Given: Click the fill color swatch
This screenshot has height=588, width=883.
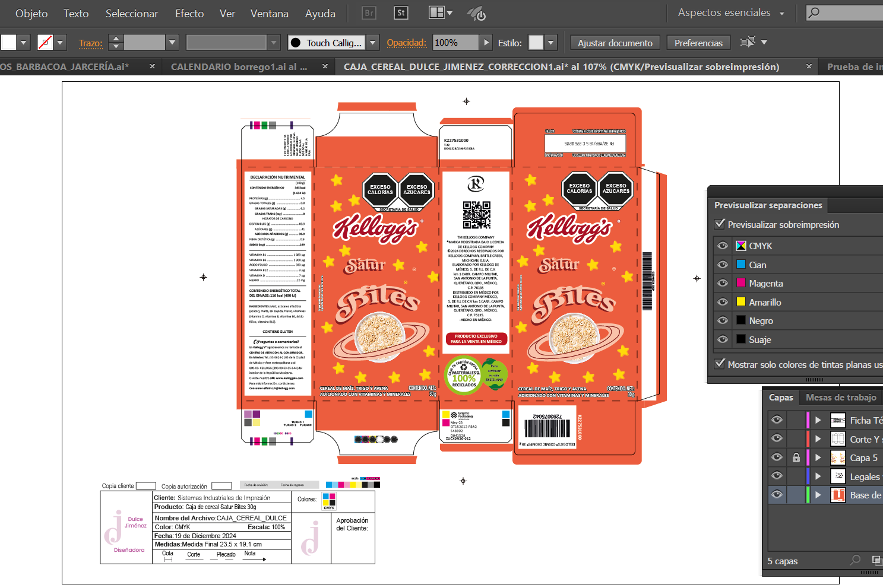Looking at the screenshot, I should 9,42.
